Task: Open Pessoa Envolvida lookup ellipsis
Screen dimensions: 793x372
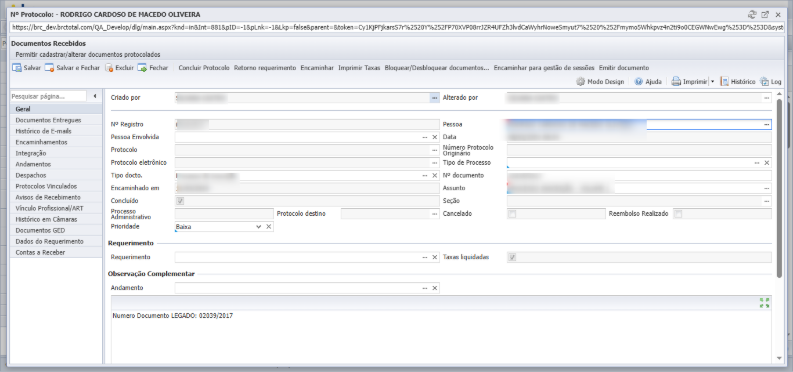Action: tap(425, 137)
